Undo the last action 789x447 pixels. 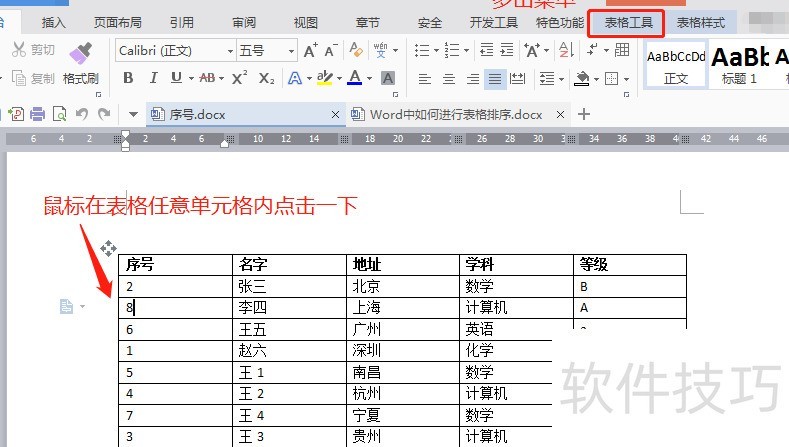coord(82,114)
